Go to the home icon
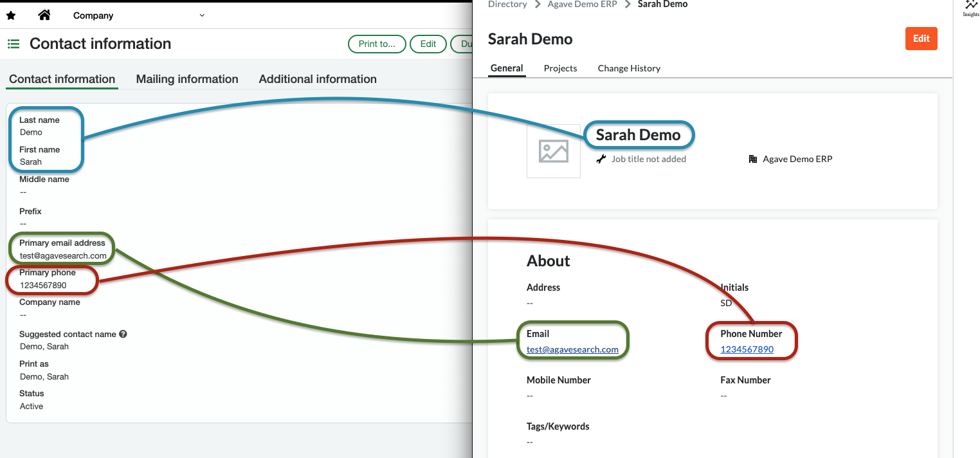980x458 pixels. (x=44, y=15)
